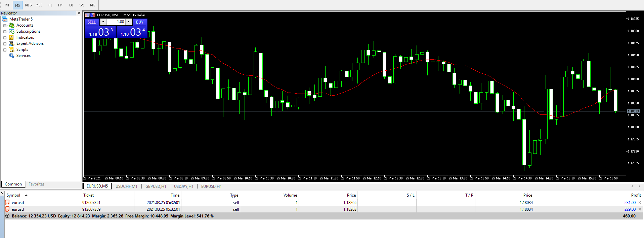Switch chart to MN monthly timeframe
The width and height of the screenshot is (644, 238).
coord(93,5)
